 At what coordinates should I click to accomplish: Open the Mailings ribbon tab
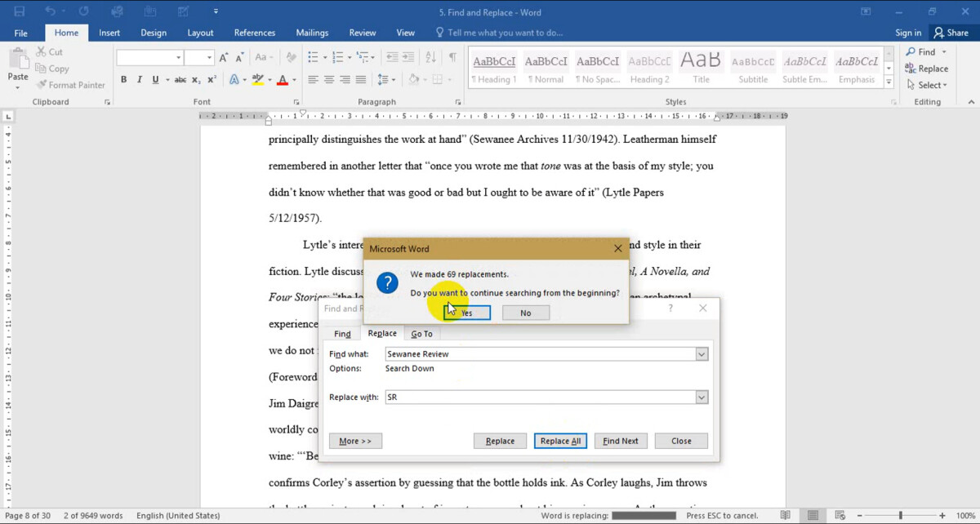[312, 33]
